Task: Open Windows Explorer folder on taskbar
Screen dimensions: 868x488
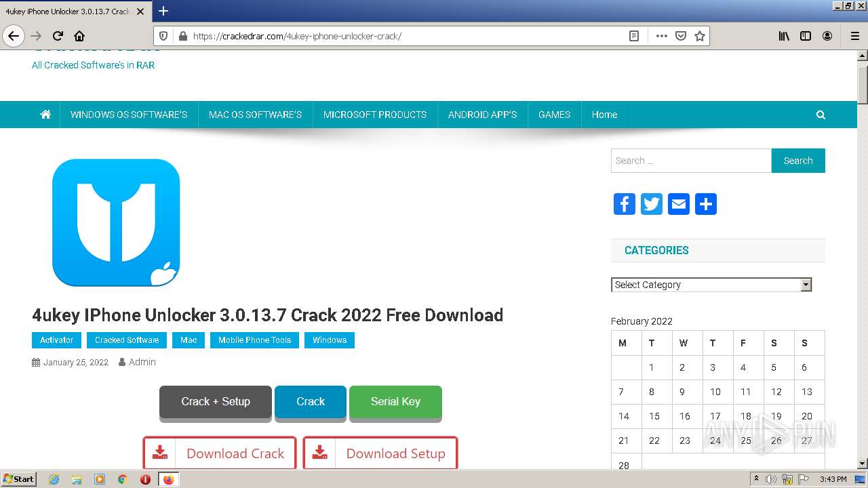Action: [x=77, y=479]
